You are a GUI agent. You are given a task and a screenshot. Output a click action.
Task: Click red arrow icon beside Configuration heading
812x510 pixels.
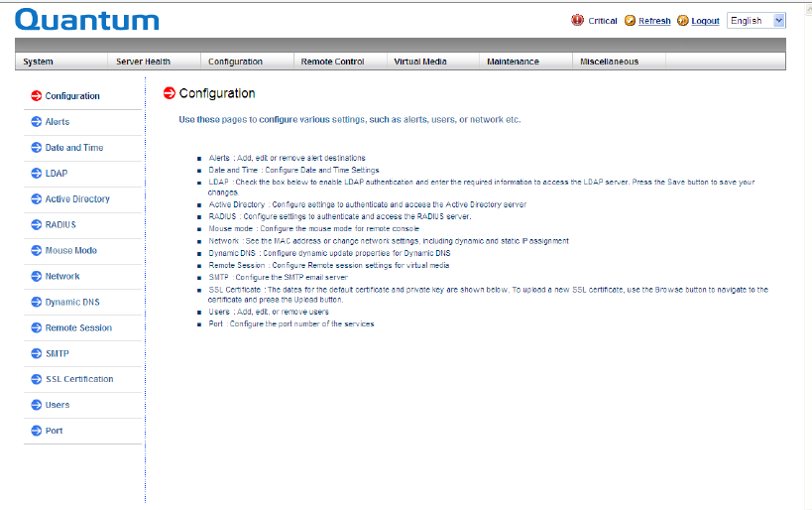pyautogui.click(x=170, y=93)
